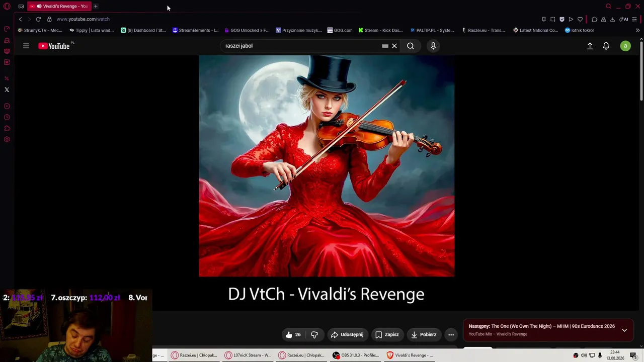Open the GOG.com bookmark

pos(340,30)
